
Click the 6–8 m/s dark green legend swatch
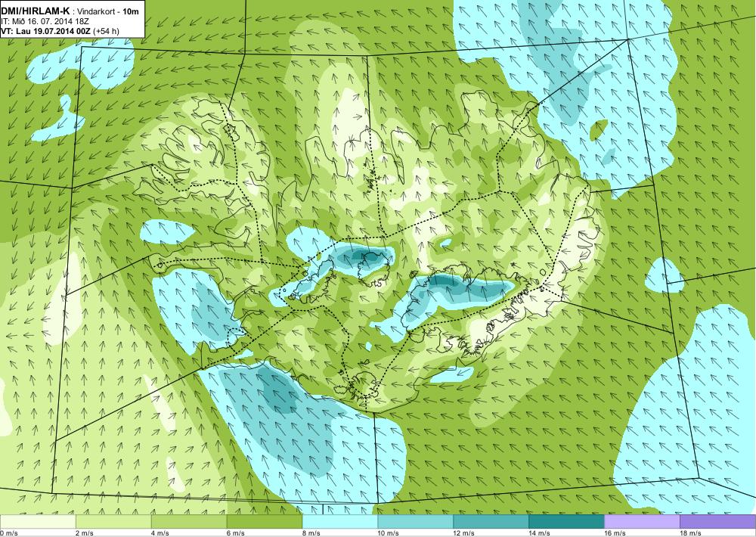[x=264, y=522]
